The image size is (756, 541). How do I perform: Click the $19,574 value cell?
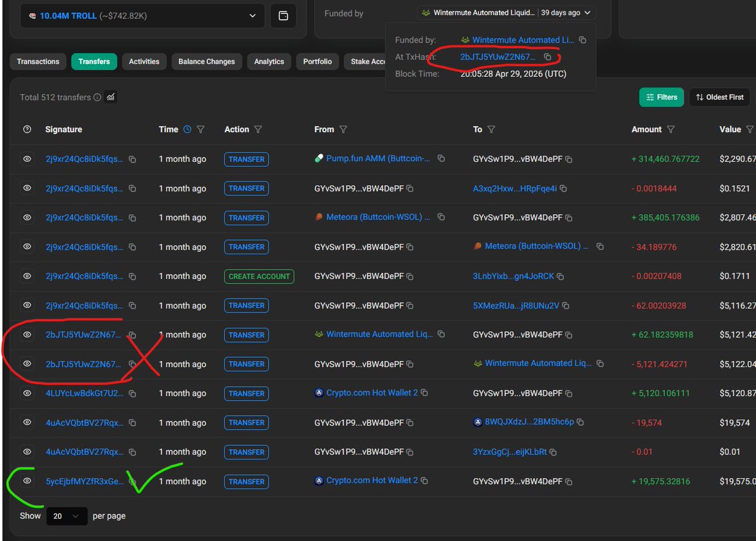click(x=735, y=423)
